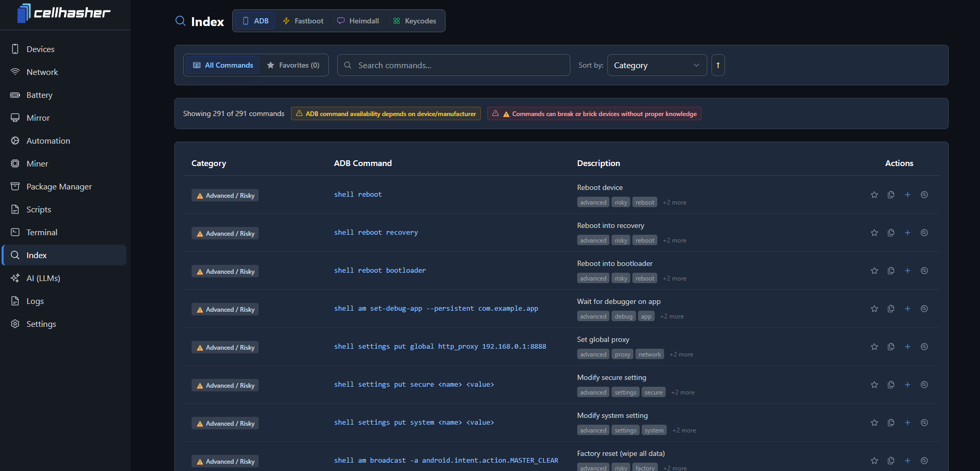Toggle favorite star for 'Set global proxy' row
Viewport: 980px width, 471px height.
874,347
